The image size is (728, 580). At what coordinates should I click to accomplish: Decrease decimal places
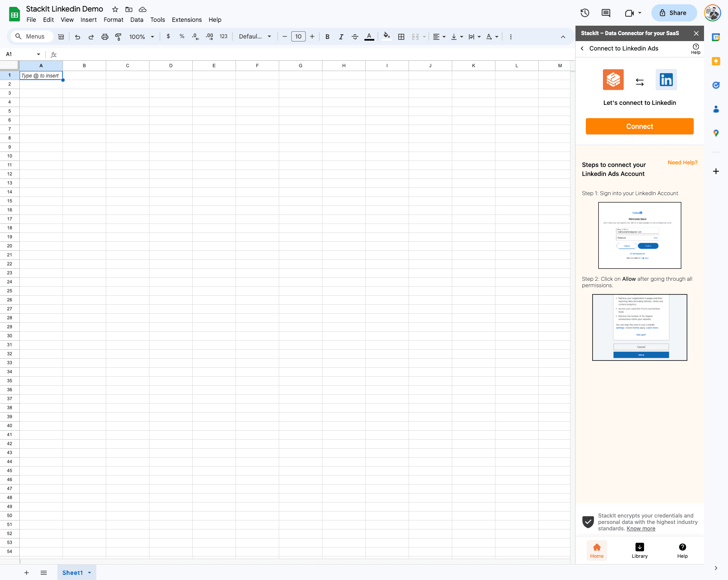click(x=196, y=36)
